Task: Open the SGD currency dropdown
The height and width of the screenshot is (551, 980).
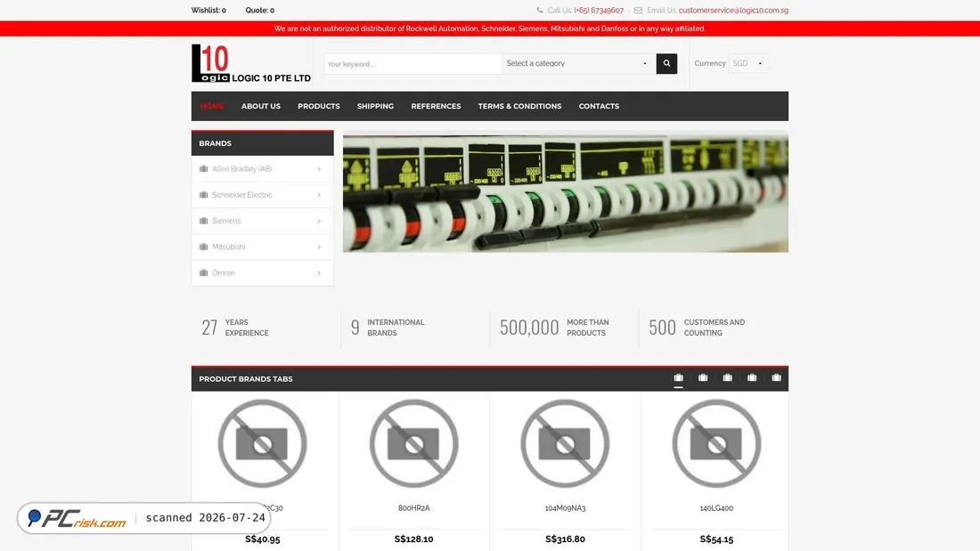Action: tap(748, 63)
